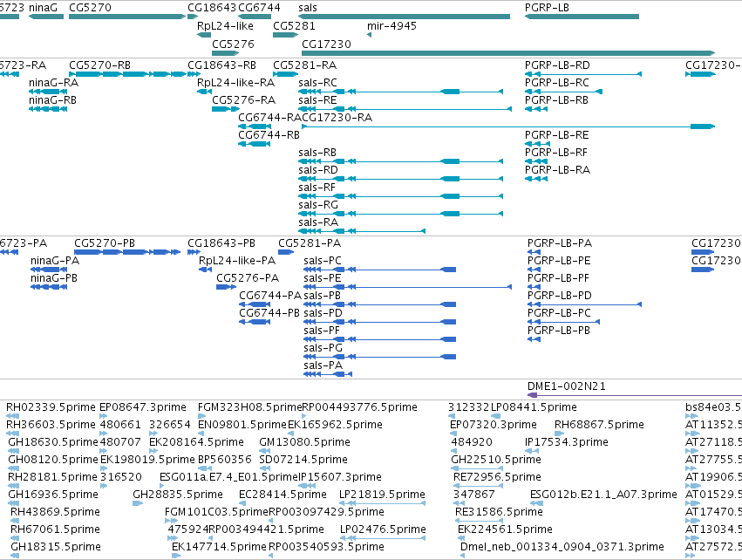Select the RpL24-like-PA protein label
Viewport: 742px width, 560px height.
pyautogui.click(x=237, y=260)
